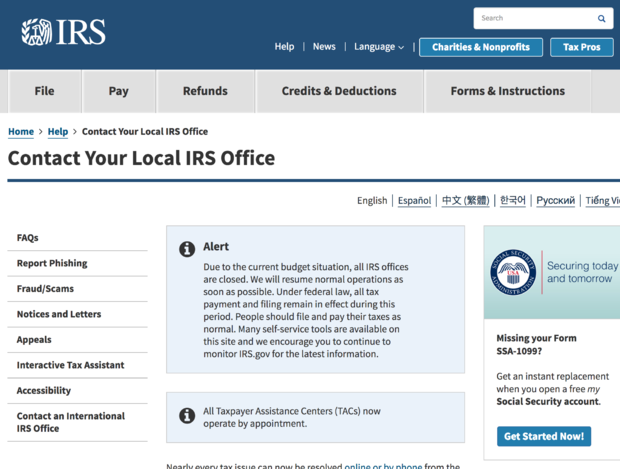620x469 pixels.
Task: Open the File menu tab
Action: 44,91
